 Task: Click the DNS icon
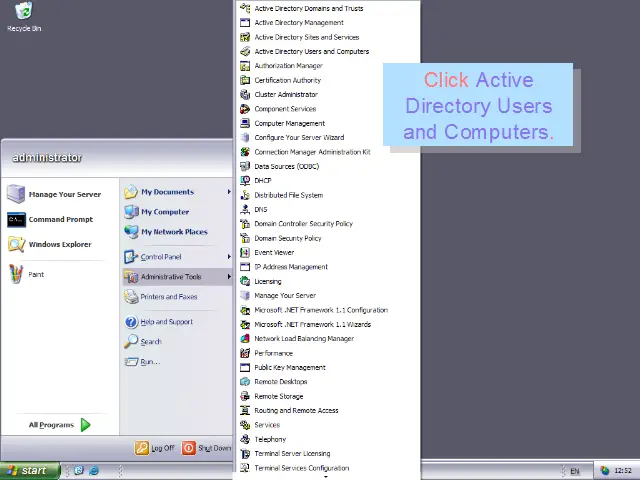click(245, 209)
